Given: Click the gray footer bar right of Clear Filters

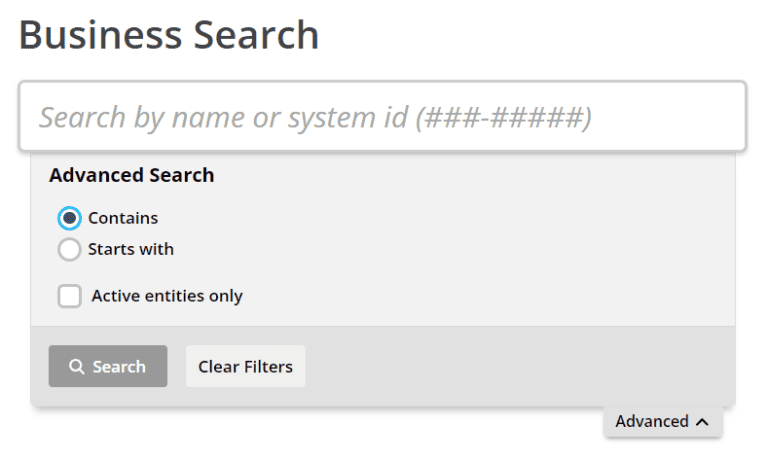Looking at the screenshot, I should click(520, 366).
